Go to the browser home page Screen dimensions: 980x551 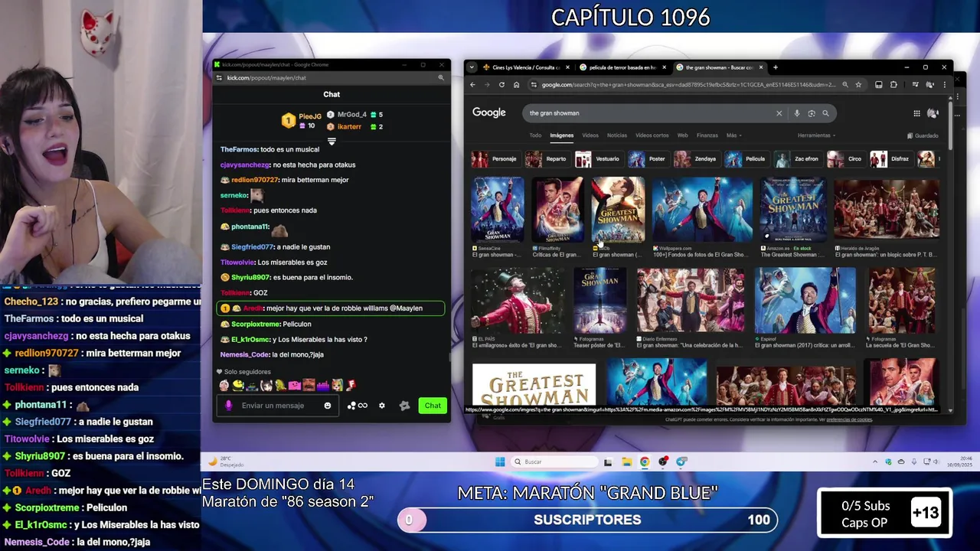click(516, 85)
